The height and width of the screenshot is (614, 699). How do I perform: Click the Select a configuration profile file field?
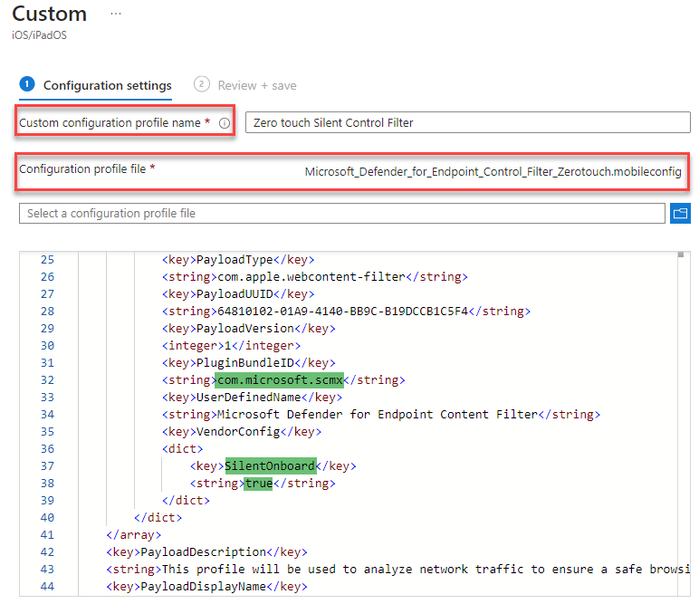342,214
